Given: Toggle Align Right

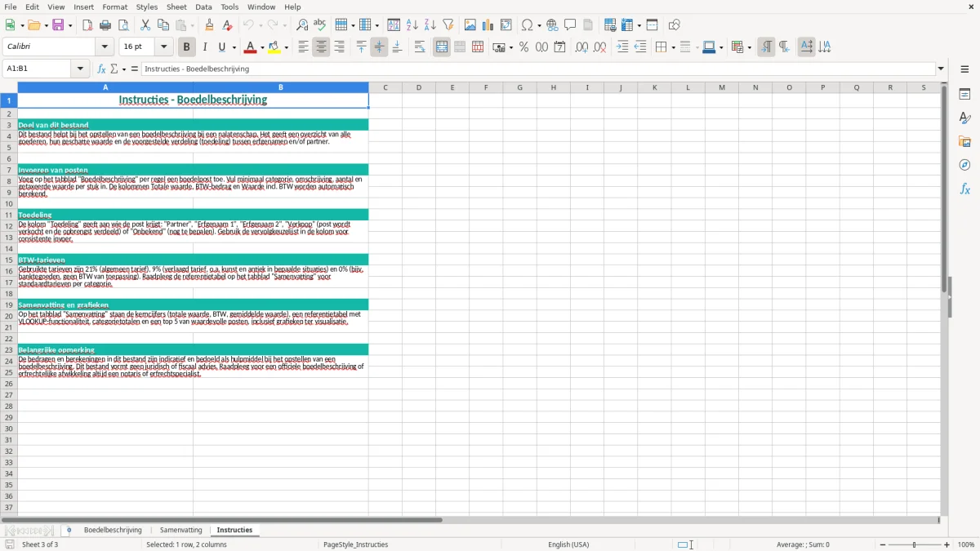Looking at the screenshot, I should 339,47.
